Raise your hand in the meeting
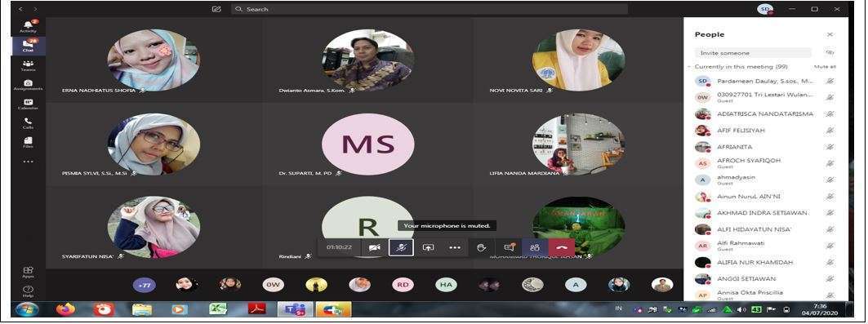 (482, 248)
